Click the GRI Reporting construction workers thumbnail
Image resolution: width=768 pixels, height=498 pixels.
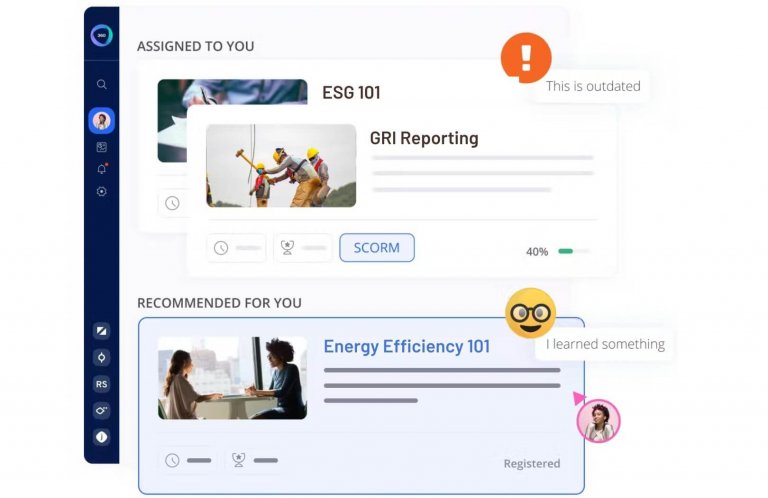point(281,166)
